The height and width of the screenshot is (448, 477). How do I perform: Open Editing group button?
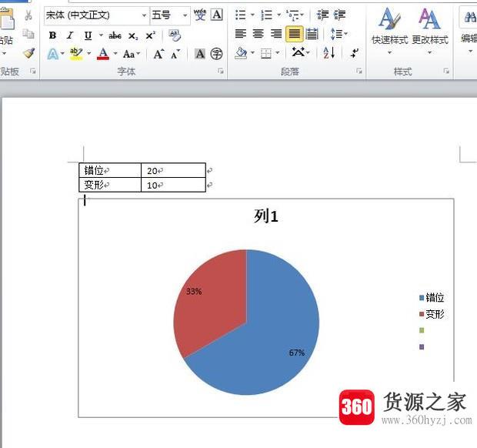pyautogui.click(x=469, y=31)
